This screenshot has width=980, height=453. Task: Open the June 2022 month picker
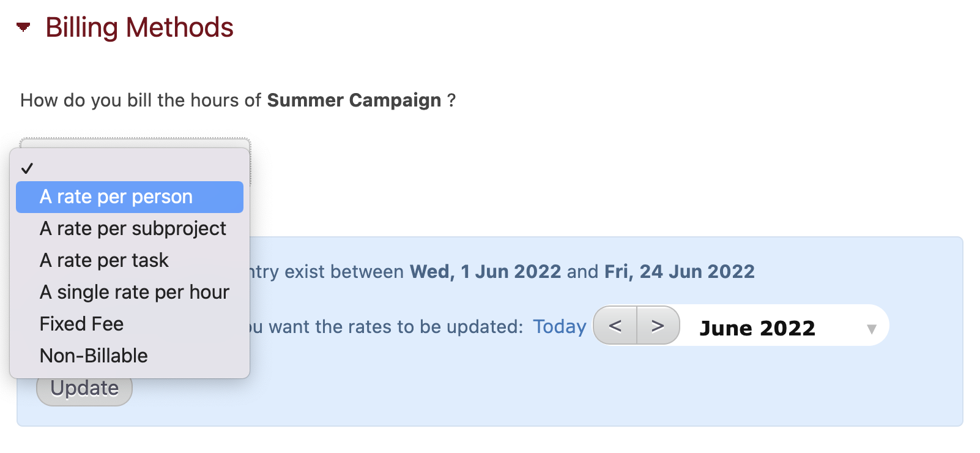click(x=757, y=328)
